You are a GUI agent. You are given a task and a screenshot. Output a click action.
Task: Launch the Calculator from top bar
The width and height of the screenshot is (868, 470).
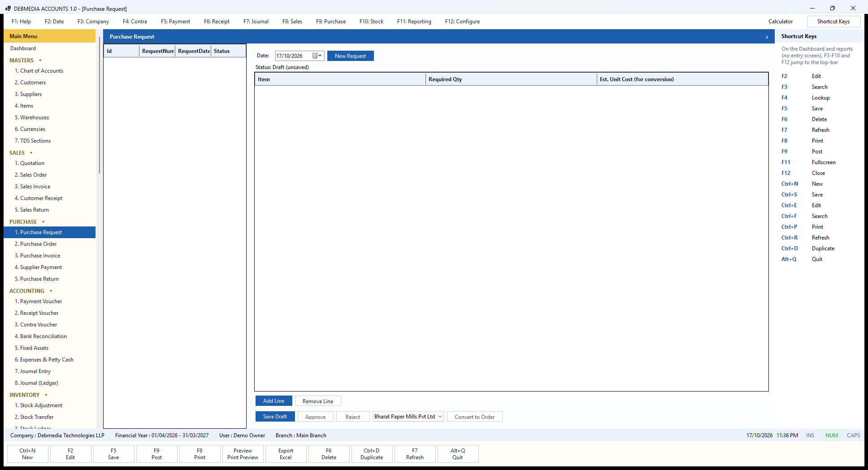click(781, 22)
